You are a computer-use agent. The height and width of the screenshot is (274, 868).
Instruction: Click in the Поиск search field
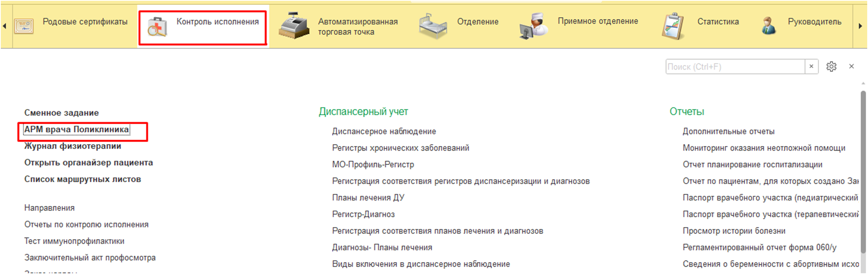(735, 67)
